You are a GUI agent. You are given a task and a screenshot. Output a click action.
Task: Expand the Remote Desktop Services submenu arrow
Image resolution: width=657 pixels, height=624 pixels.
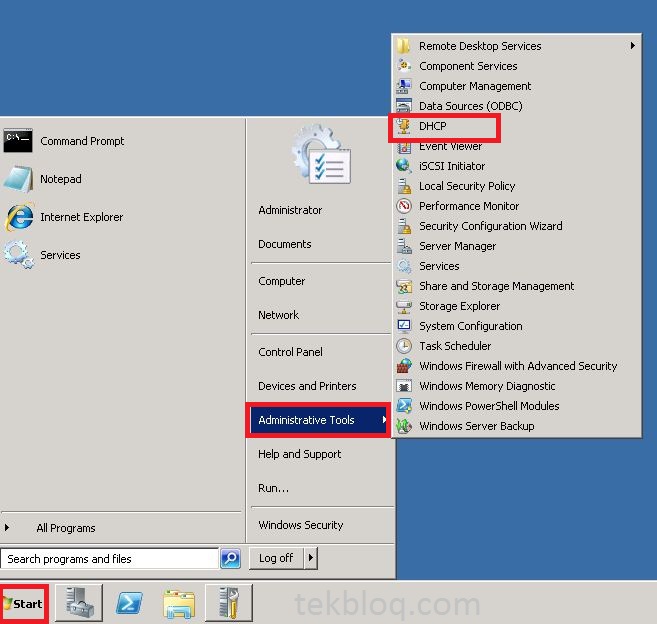click(632, 45)
